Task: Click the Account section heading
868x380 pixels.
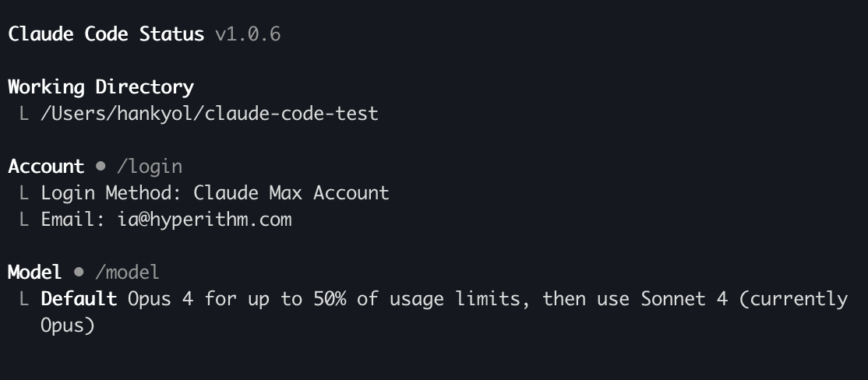Action: 46,167
